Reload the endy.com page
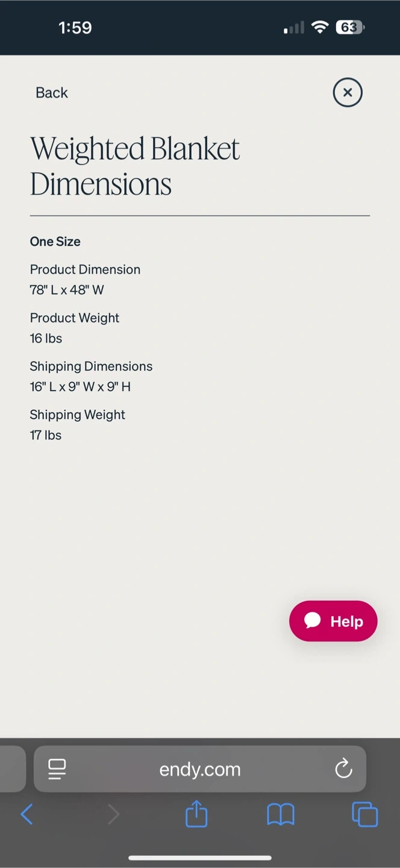 pos(343,769)
